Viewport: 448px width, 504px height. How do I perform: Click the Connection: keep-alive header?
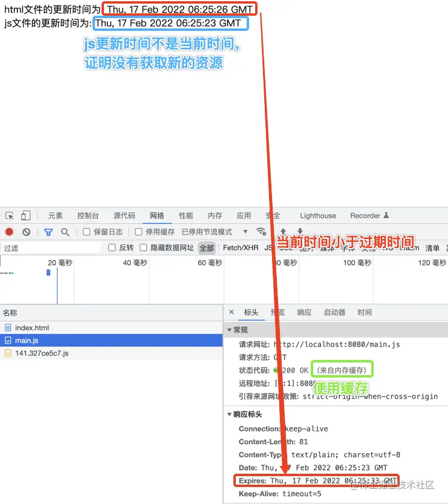(x=284, y=429)
